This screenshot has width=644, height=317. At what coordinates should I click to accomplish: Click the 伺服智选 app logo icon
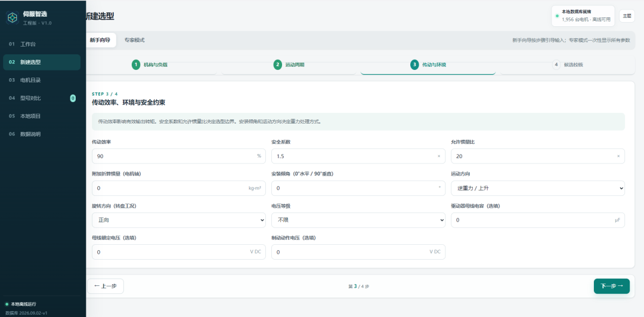tap(13, 18)
